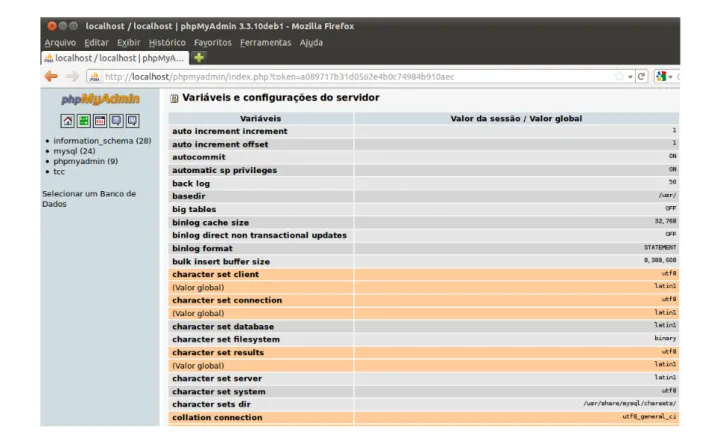Open the phpmyadmin (9) database
The height and width of the screenshot is (442, 721).
point(86,161)
